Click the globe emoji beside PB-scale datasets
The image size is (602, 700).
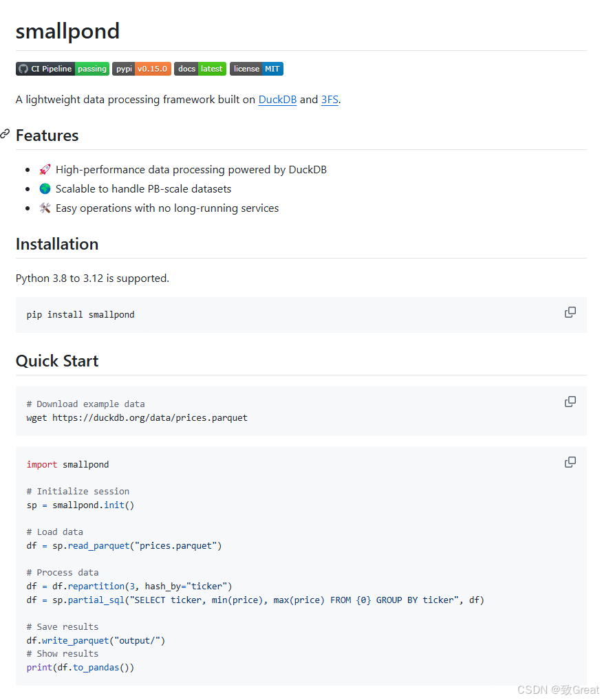[x=45, y=189]
